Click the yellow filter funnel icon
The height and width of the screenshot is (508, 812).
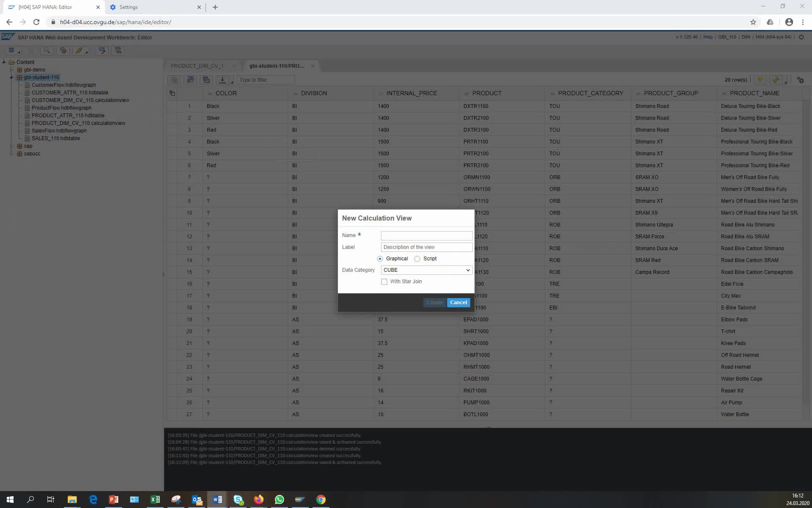[x=760, y=80]
